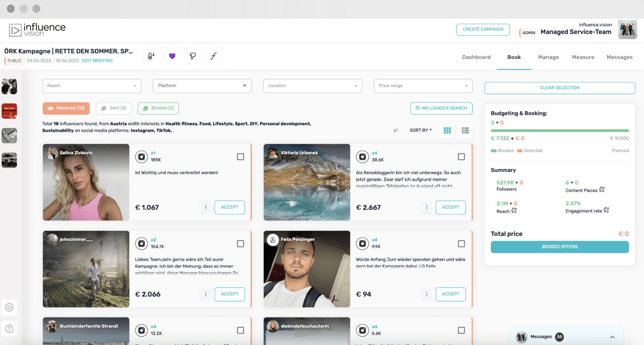Switch to the Measure tab
Image resolution: width=644 pixels, height=345 pixels.
click(583, 57)
